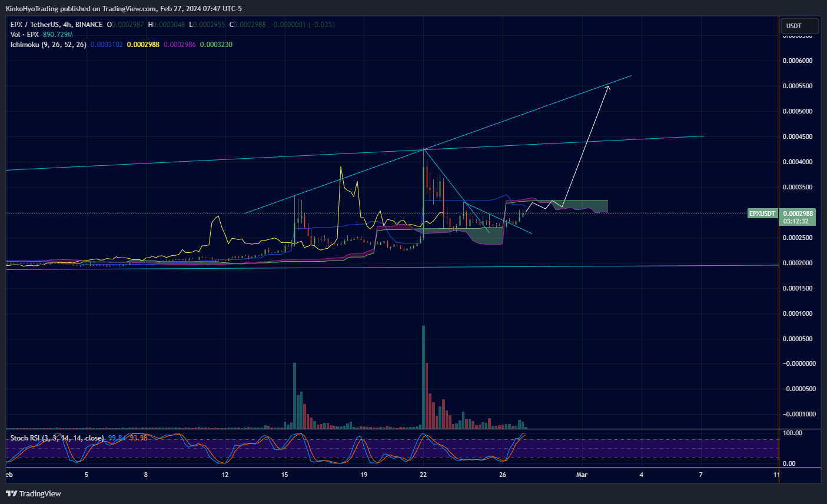
Task: Select the Ichimoku (9, 26, 52, 26) legend
Action: [48, 45]
